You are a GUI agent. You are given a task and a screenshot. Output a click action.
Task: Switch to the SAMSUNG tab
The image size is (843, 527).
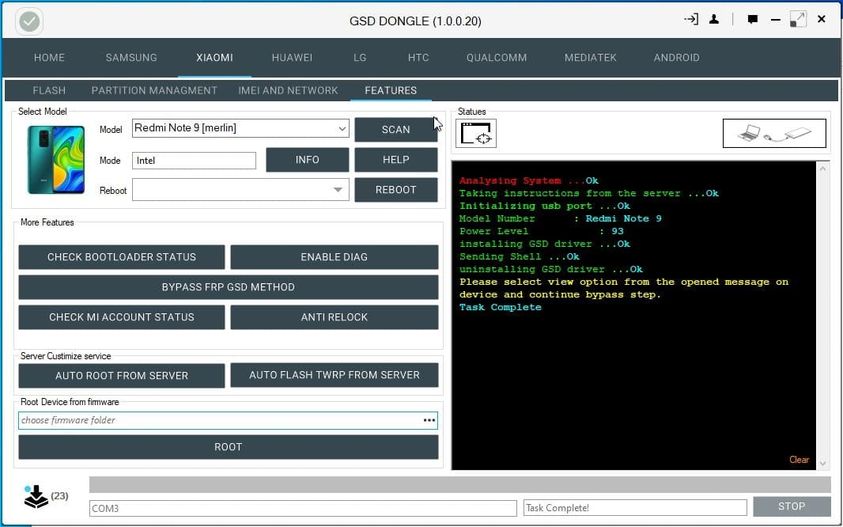131,58
